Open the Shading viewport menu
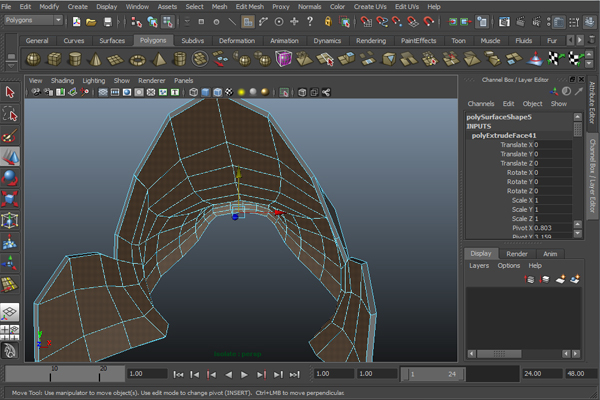 pos(62,80)
